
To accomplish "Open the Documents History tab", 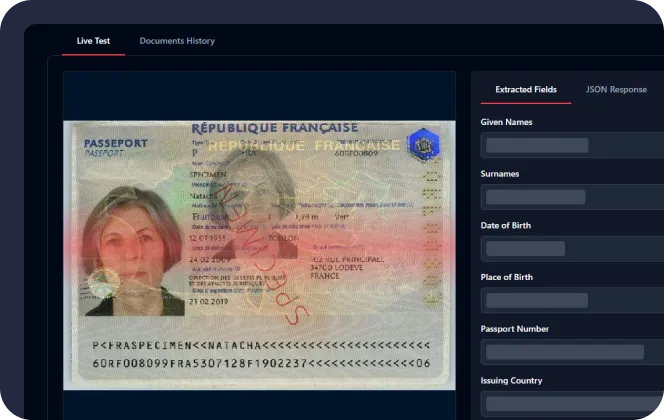I will 177,41.
